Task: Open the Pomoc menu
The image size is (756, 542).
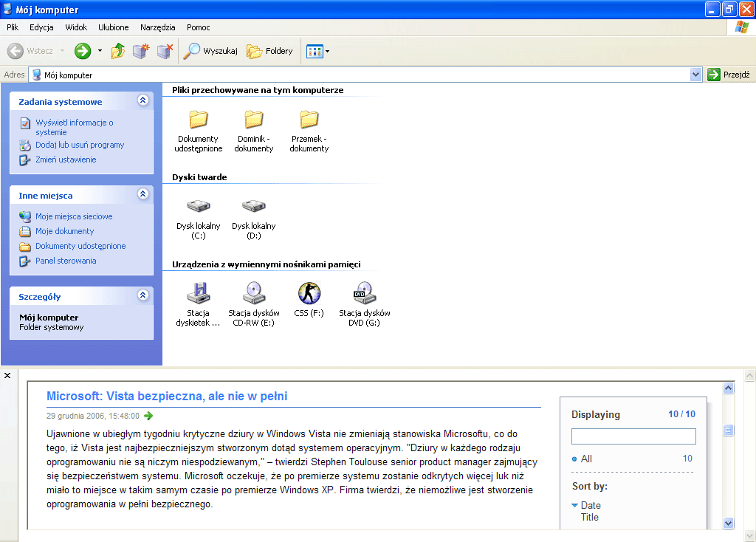Action: [198, 27]
